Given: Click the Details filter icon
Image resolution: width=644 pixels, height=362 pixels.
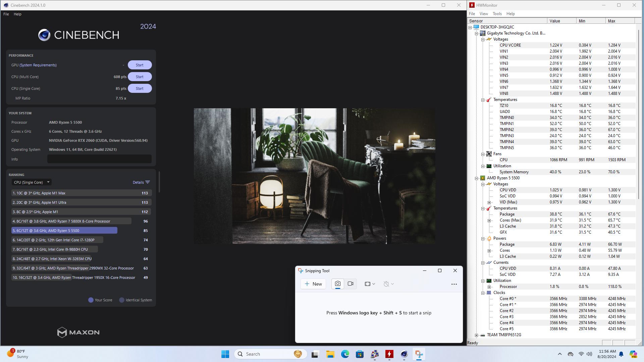Looking at the screenshot, I should pyautogui.click(x=148, y=182).
